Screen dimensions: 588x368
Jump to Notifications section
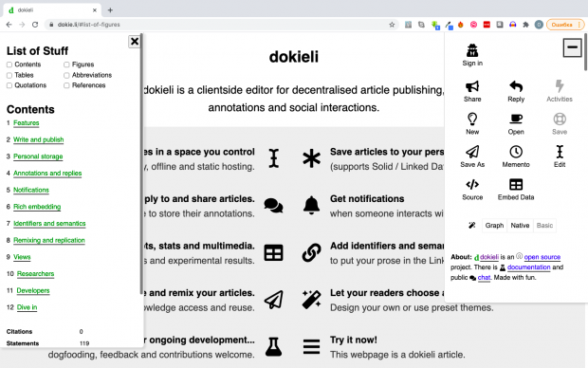tap(31, 190)
